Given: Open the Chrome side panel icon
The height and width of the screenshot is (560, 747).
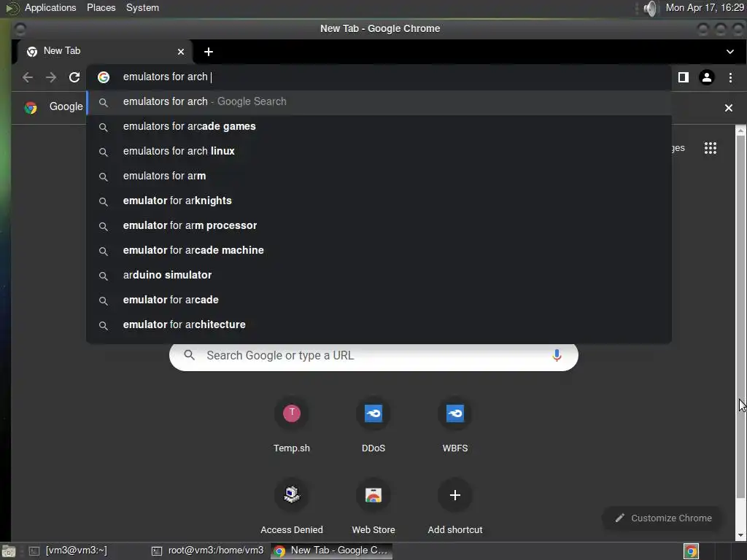Looking at the screenshot, I should pos(683,77).
